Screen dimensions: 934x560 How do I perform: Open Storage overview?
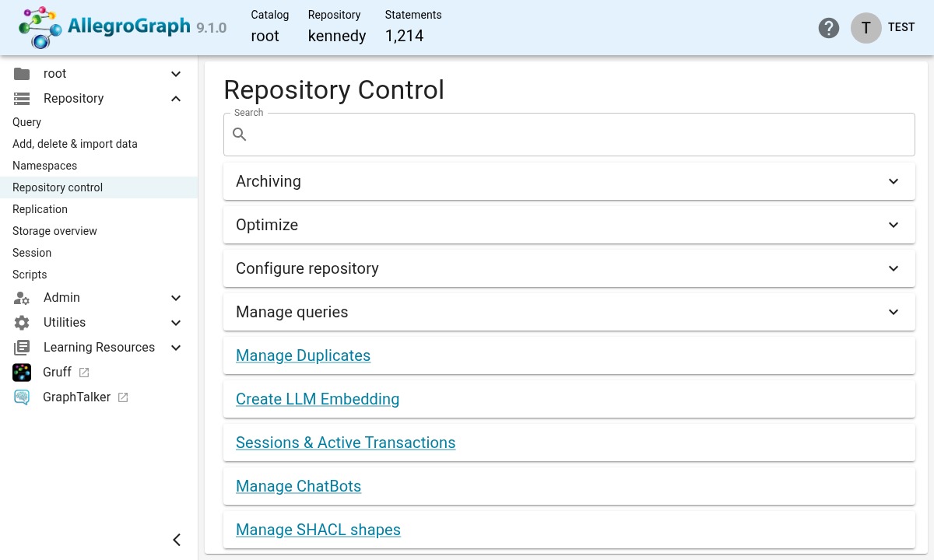[x=99, y=231]
